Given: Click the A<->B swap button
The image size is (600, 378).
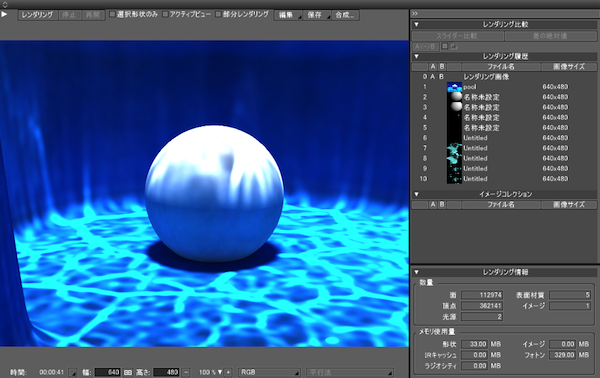Looking at the screenshot, I should coord(426,46).
